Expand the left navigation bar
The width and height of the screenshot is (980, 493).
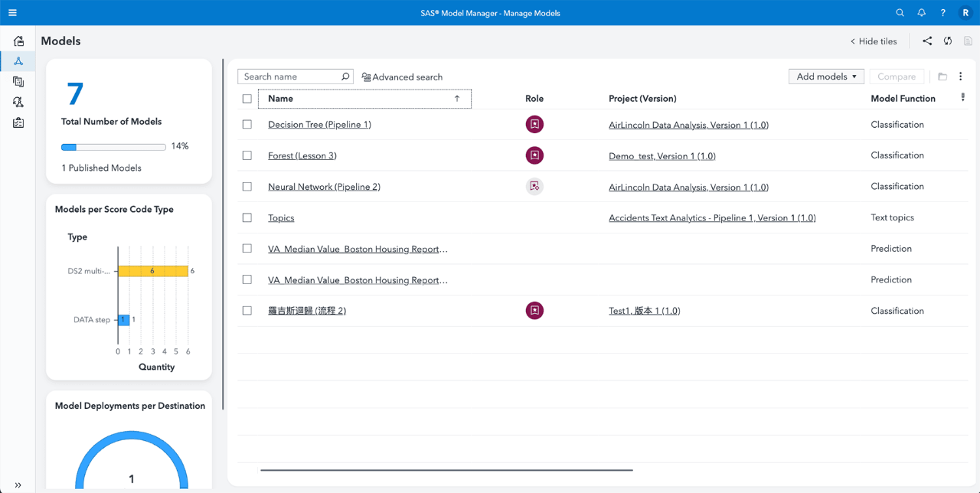18,485
